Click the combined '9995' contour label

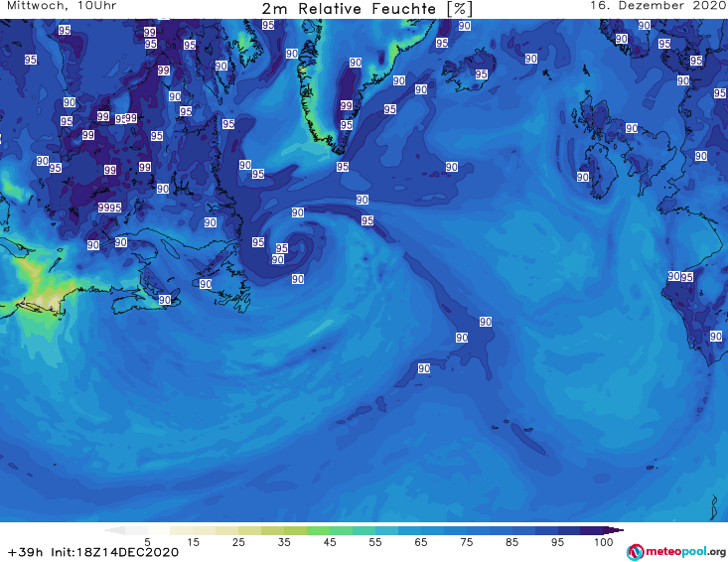click(109, 208)
